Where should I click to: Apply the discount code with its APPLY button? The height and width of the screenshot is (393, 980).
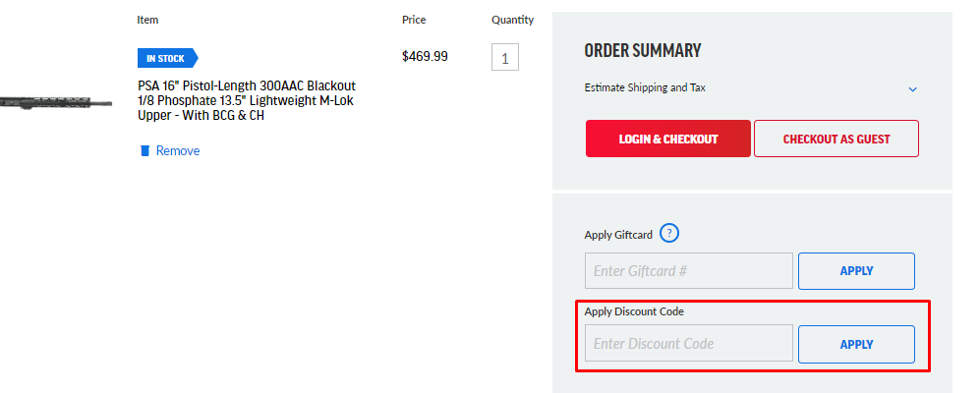click(856, 344)
